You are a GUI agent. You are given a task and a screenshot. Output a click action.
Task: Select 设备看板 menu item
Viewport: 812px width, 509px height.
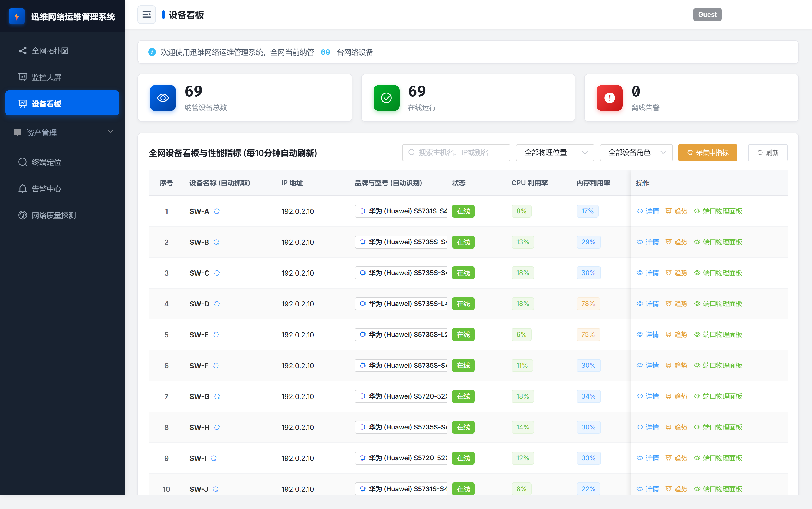tap(62, 103)
